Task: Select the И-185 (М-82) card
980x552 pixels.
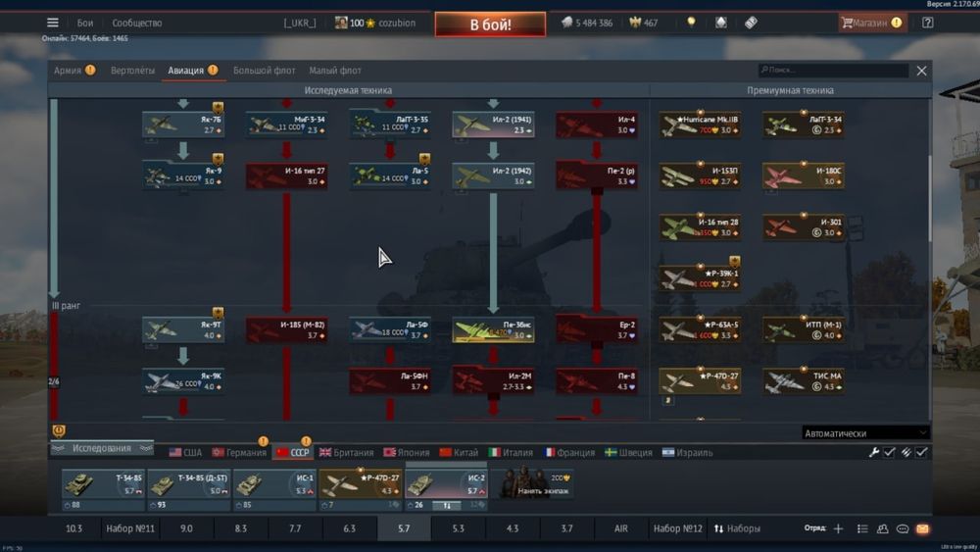Action: [x=287, y=329]
